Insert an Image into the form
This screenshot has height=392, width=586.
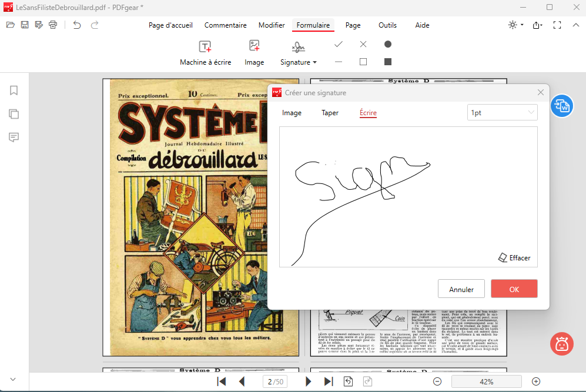point(254,53)
